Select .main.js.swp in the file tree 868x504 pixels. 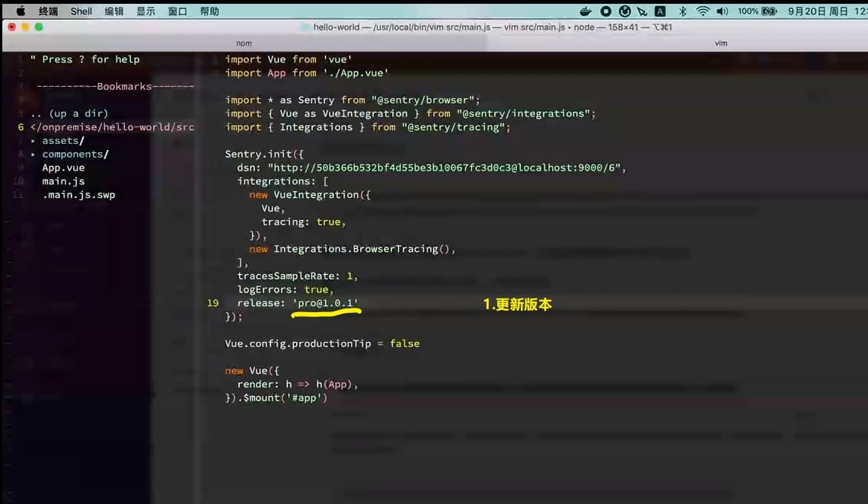pyautogui.click(x=78, y=196)
